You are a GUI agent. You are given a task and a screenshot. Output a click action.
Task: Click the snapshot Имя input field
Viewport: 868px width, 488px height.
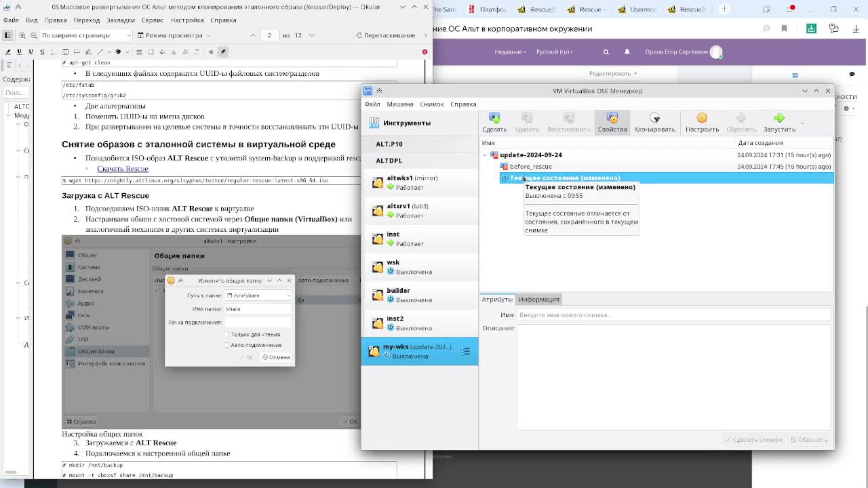pos(673,315)
